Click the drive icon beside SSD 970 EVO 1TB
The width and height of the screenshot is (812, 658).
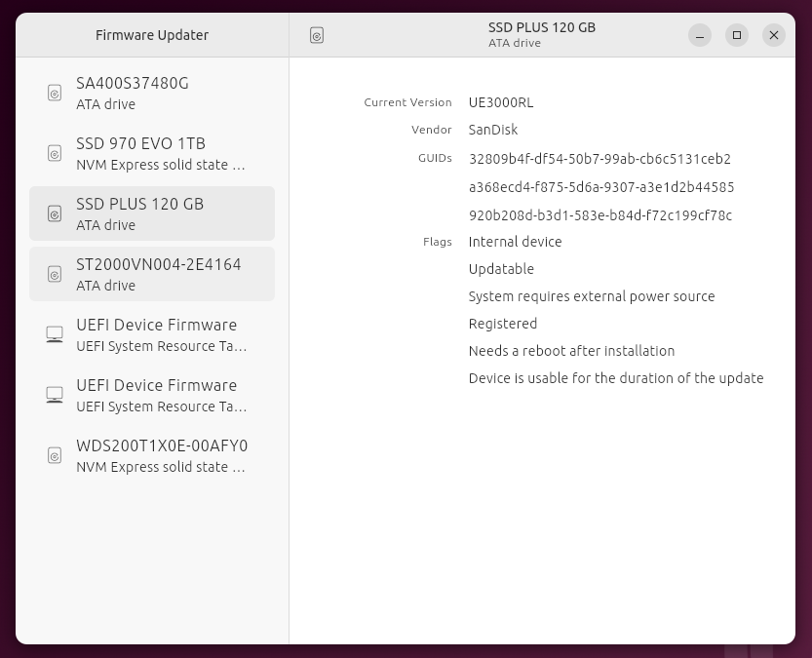click(x=55, y=153)
